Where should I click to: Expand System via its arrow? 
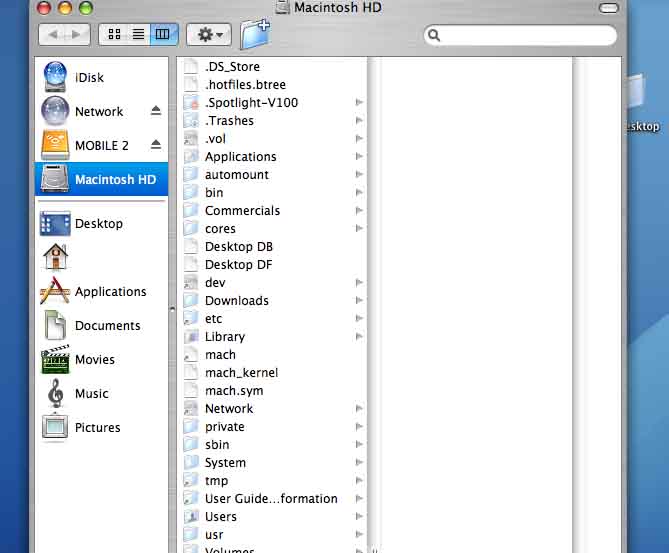point(359,462)
